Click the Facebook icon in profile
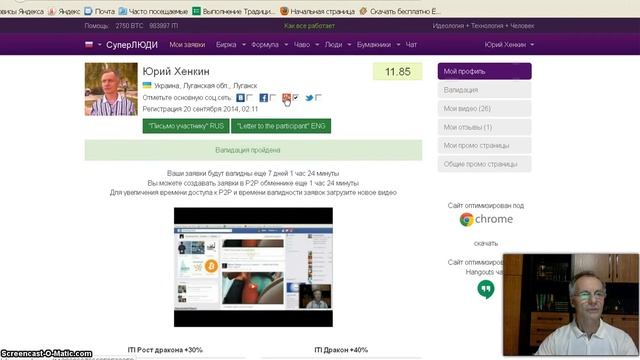 pos(264,98)
